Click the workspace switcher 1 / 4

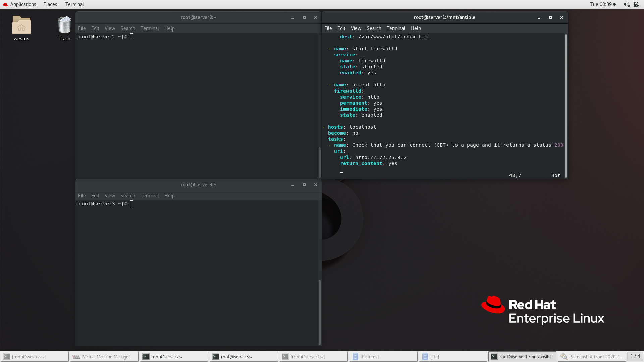click(x=635, y=356)
